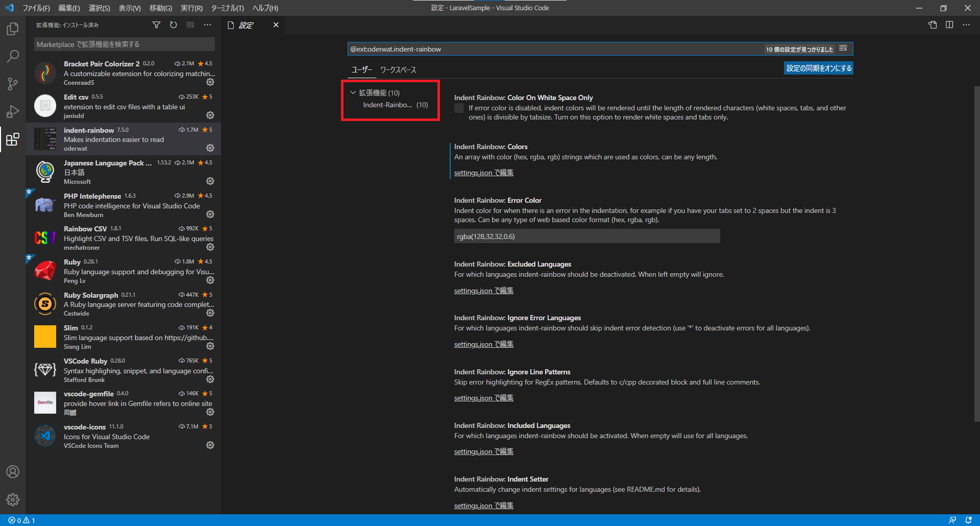This screenshot has height=526, width=980.
Task: Open notifications bell in status bar
Action: click(968, 520)
